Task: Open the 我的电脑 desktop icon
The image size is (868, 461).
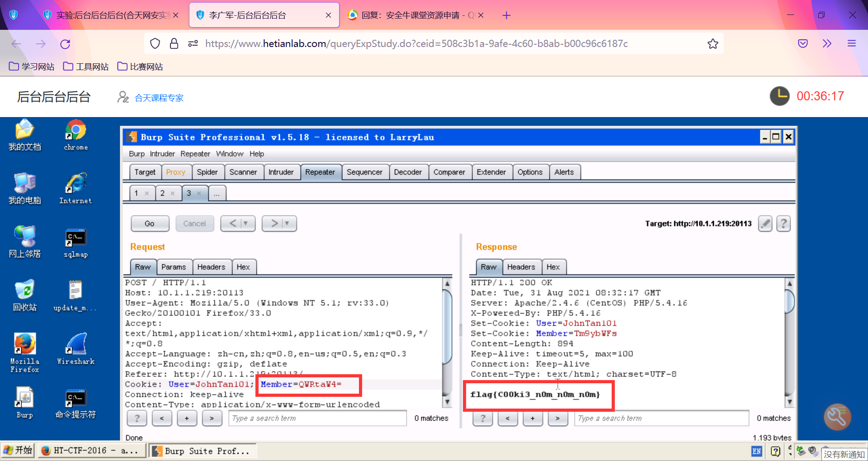Action: (x=25, y=188)
